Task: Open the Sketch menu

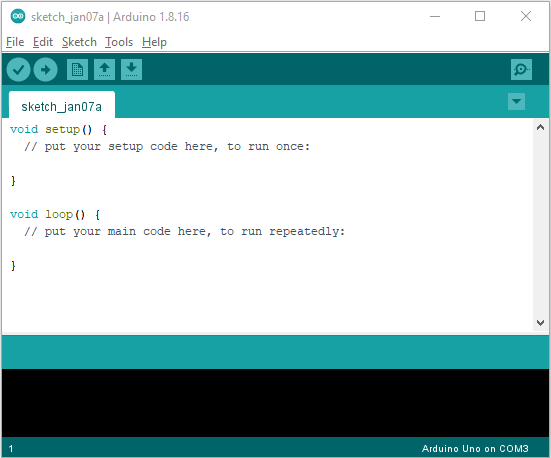Action: pyautogui.click(x=79, y=42)
